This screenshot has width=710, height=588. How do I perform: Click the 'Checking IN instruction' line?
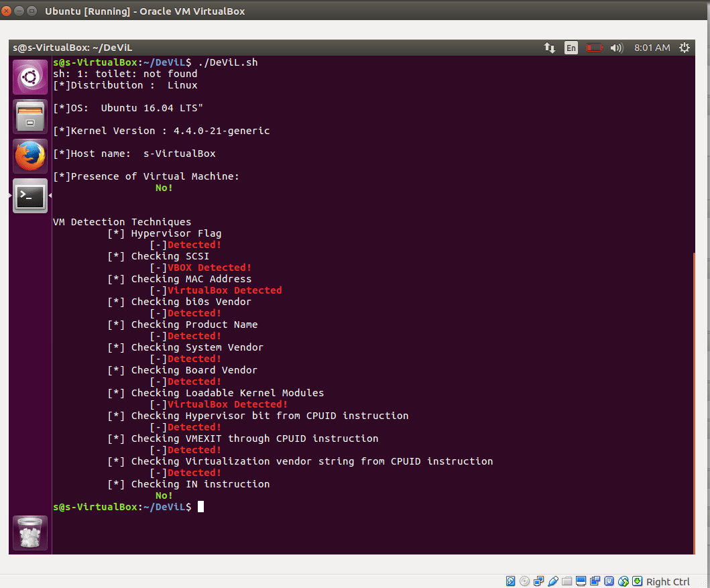click(x=188, y=484)
